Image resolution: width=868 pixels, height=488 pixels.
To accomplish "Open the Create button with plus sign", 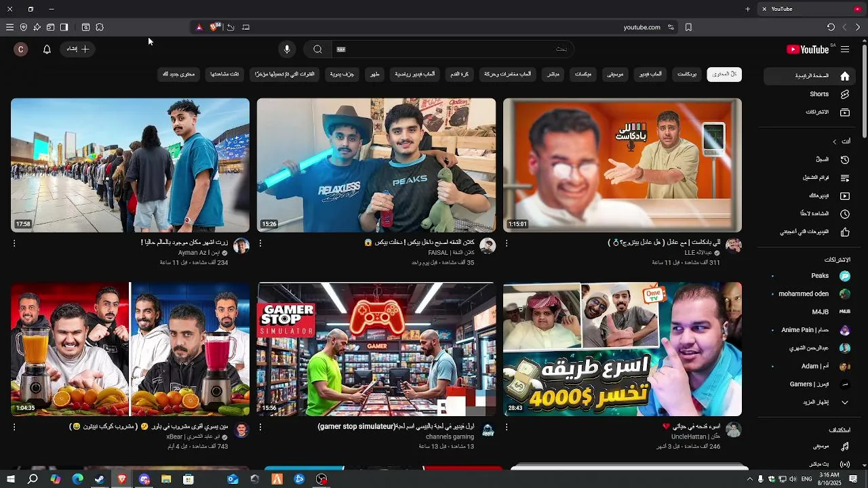I will (78, 49).
